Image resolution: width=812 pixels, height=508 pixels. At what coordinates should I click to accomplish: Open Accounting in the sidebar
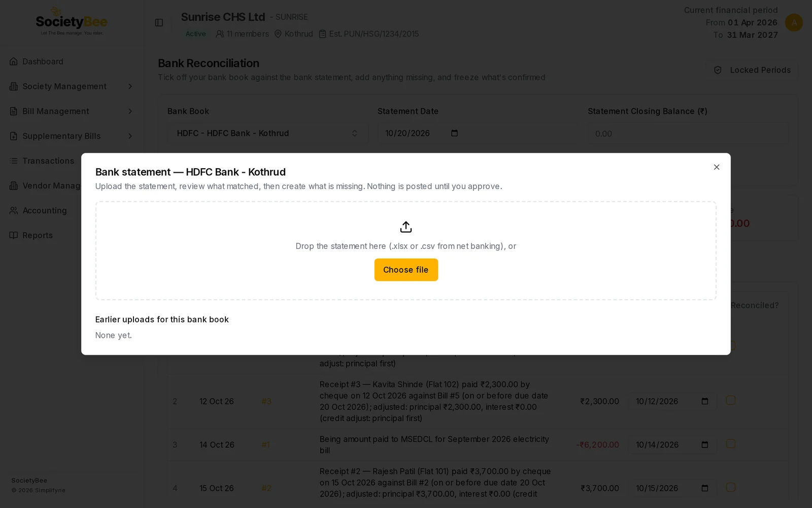tap(45, 210)
